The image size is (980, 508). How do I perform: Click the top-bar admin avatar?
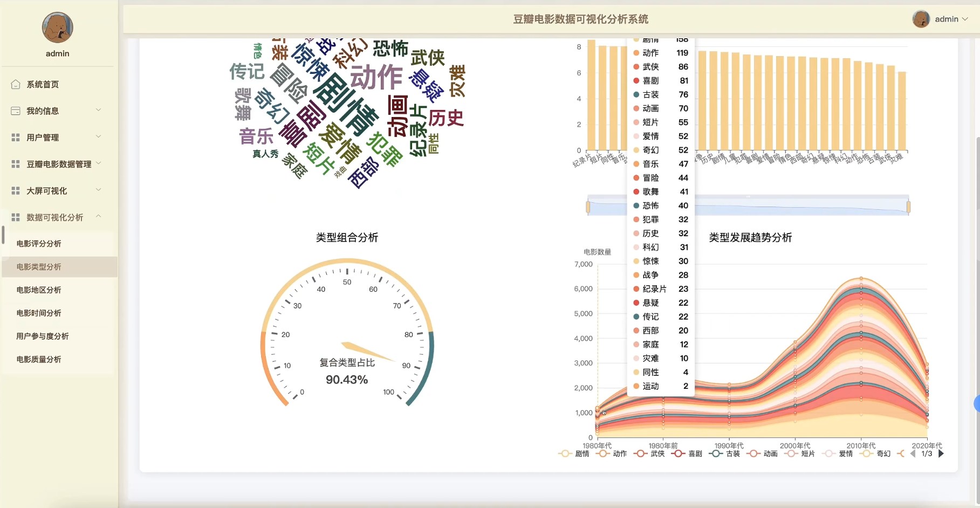(921, 19)
